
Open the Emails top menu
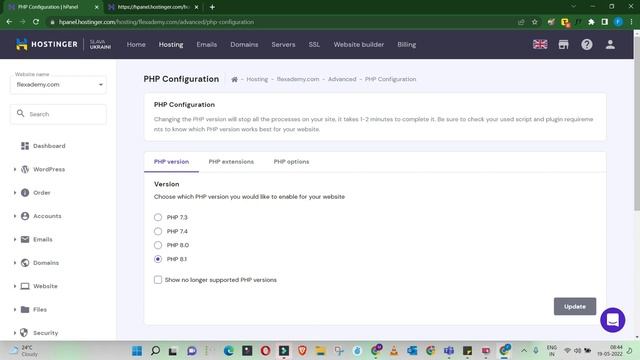point(207,44)
